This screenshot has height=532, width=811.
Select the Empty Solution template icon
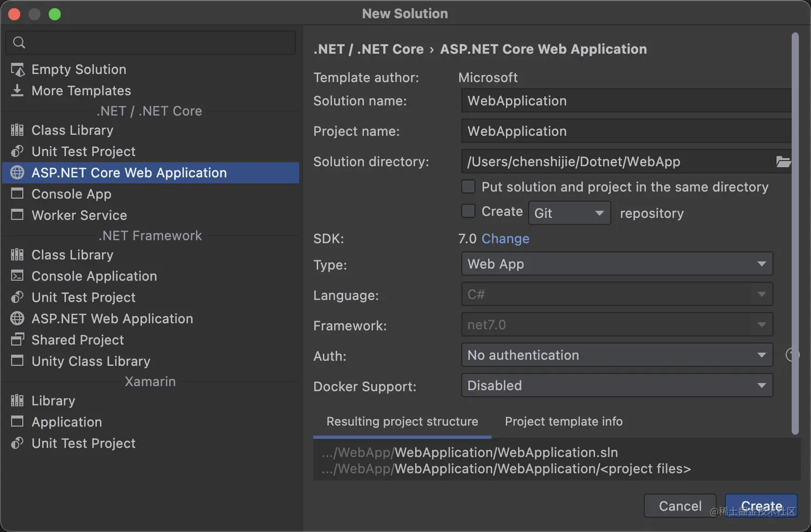[18, 70]
